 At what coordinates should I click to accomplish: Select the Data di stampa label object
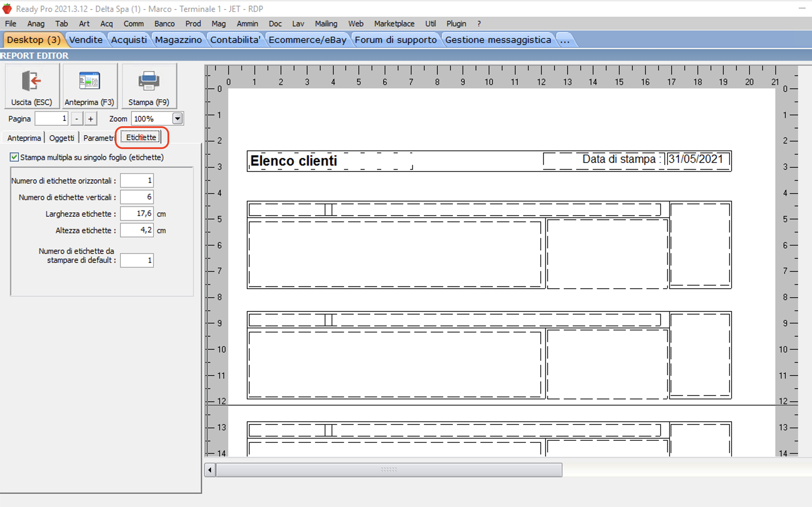point(604,161)
